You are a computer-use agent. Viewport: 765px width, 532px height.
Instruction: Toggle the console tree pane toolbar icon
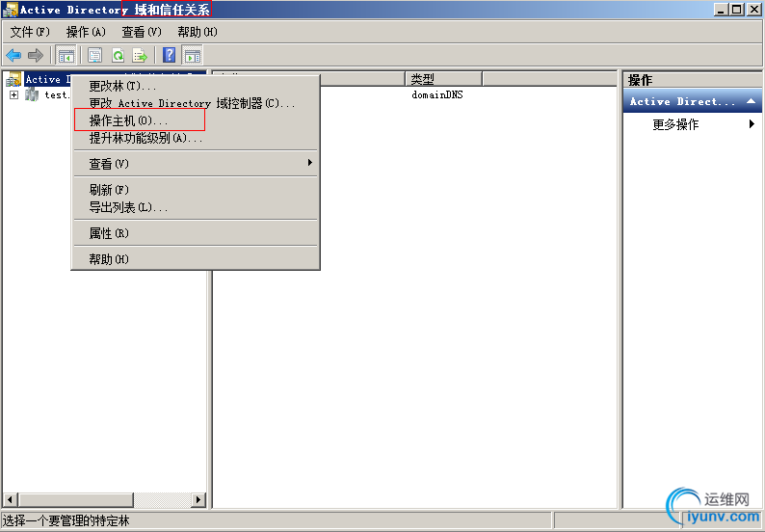click(66, 55)
